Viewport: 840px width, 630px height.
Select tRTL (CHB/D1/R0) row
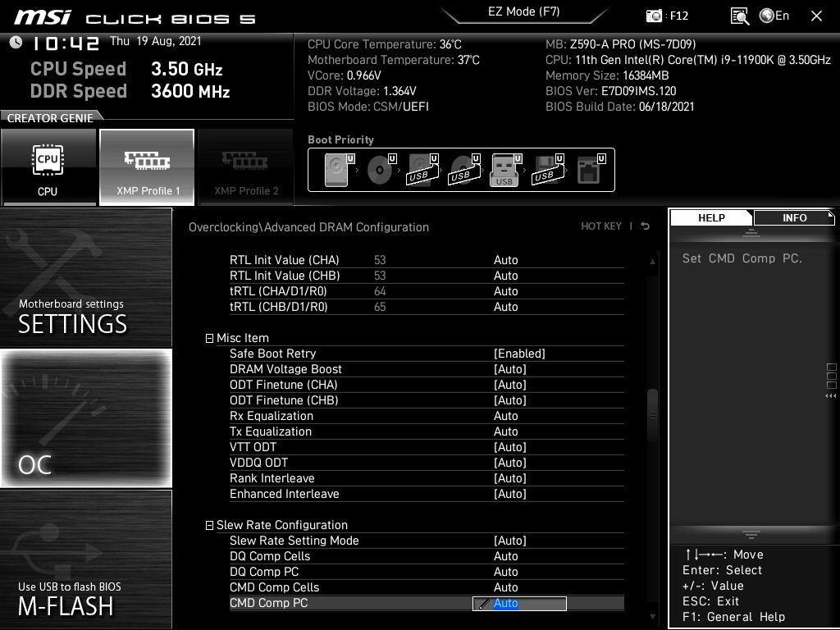click(427, 307)
